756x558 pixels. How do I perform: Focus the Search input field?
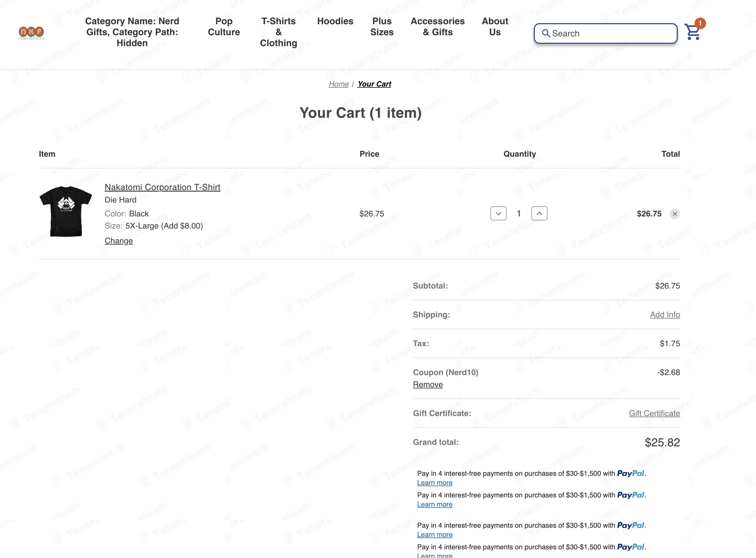(x=605, y=33)
